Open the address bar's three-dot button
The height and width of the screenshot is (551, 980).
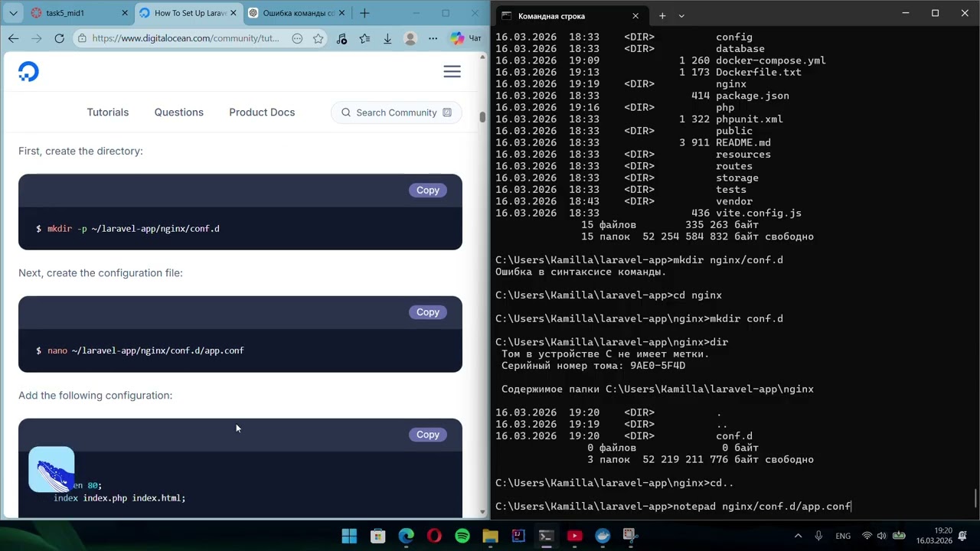[x=297, y=38]
